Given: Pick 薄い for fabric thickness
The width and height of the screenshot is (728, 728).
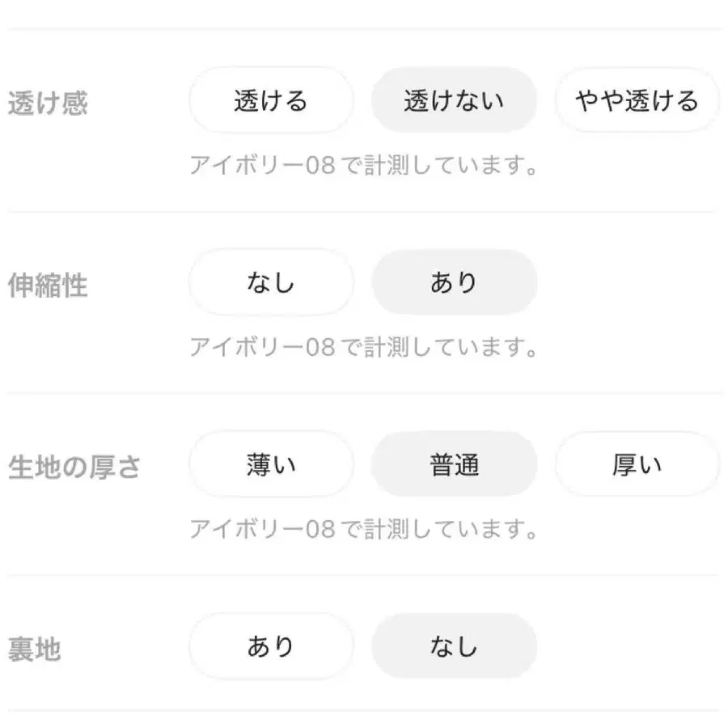Looking at the screenshot, I should pos(271,464).
